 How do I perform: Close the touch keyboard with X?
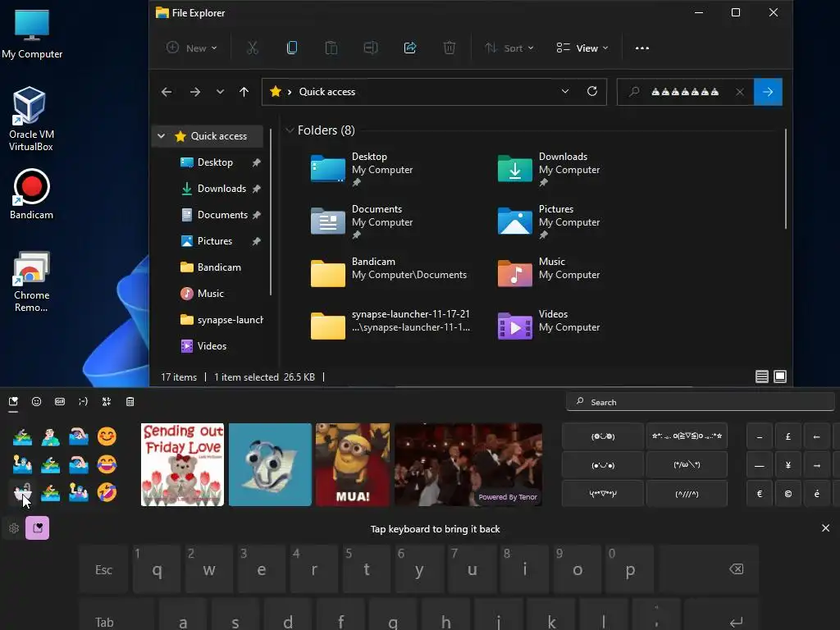click(825, 528)
